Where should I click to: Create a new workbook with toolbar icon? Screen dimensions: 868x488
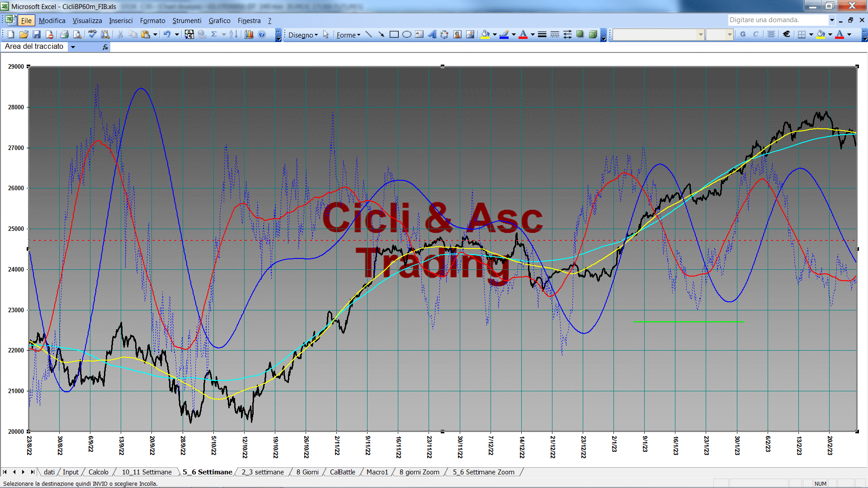coord(11,34)
